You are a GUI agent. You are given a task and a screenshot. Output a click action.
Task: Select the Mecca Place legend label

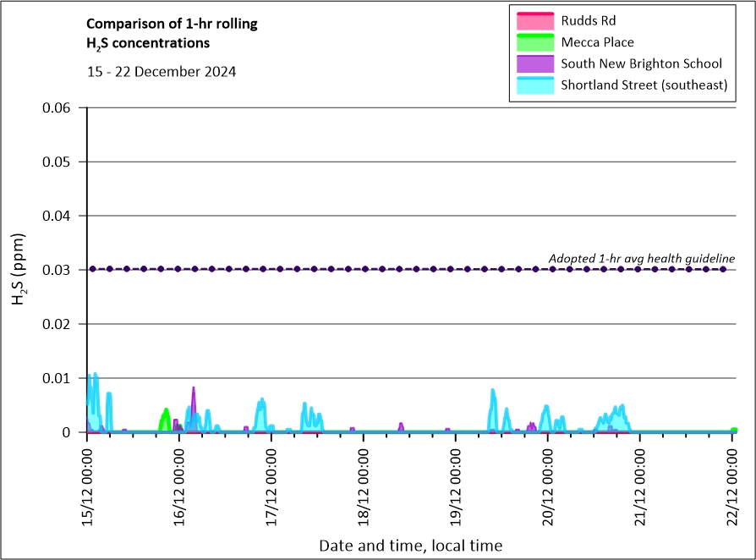(597, 42)
